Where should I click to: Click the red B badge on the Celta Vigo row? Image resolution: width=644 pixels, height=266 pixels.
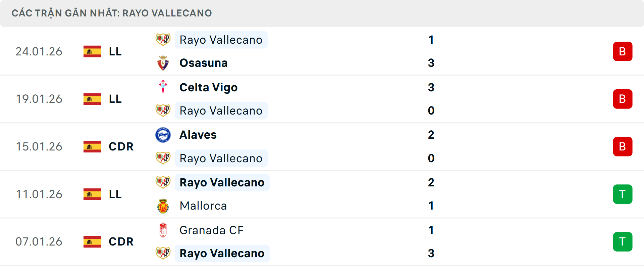(x=623, y=99)
